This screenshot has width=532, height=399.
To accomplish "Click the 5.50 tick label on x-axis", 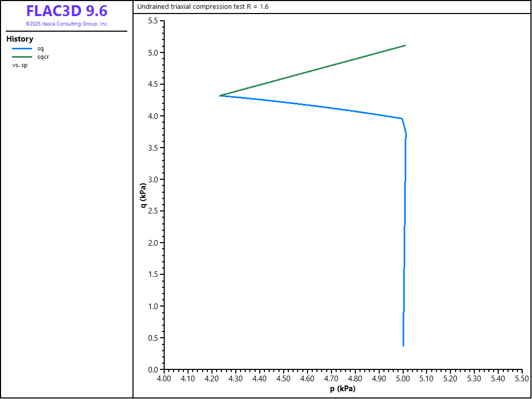I will coord(522,379).
